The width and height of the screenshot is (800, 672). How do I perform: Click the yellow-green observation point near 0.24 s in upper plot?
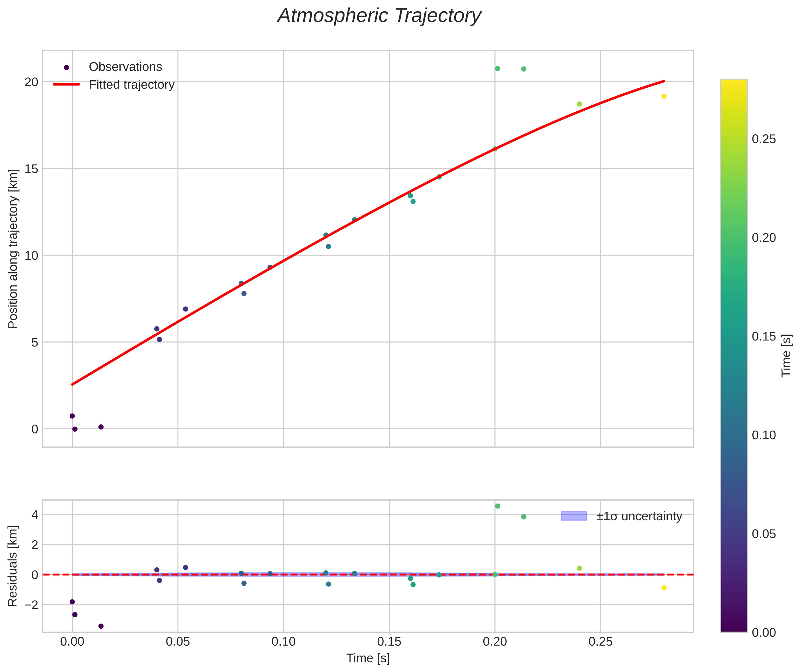pos(579,104)
